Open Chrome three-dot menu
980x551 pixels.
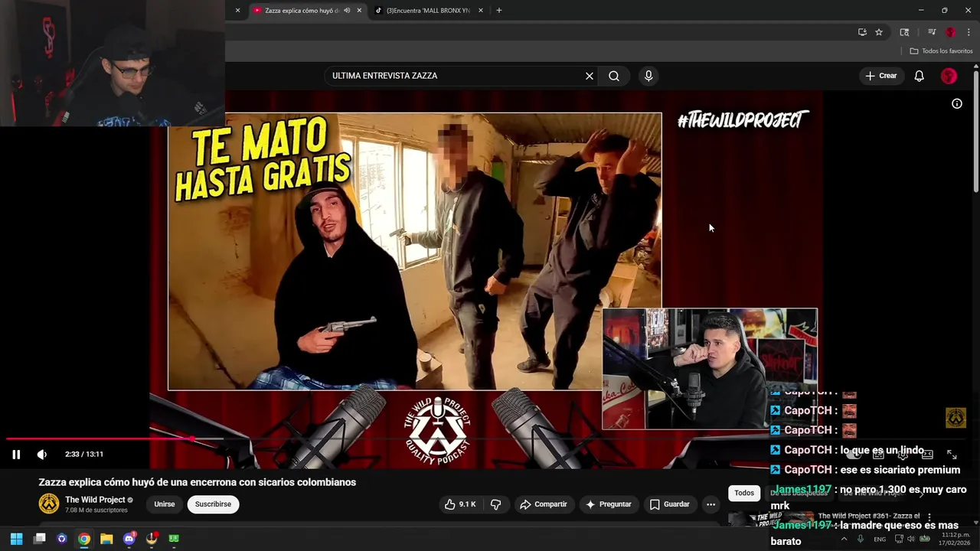point(969,32)
